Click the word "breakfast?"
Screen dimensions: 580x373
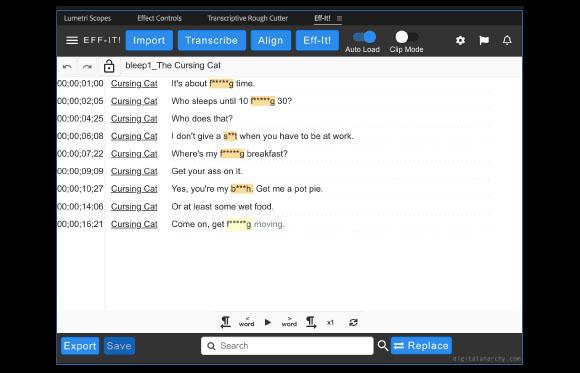[267, 154]
